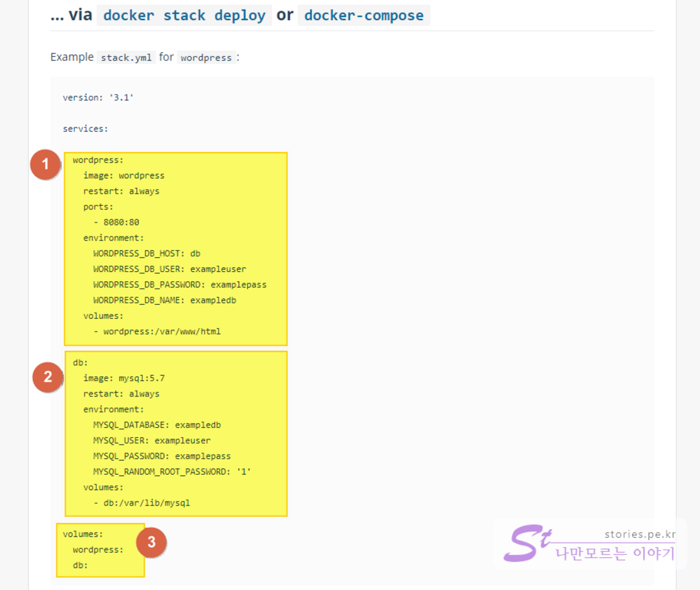Click the stories.pe.kr watermark text

tap(640, 534)
